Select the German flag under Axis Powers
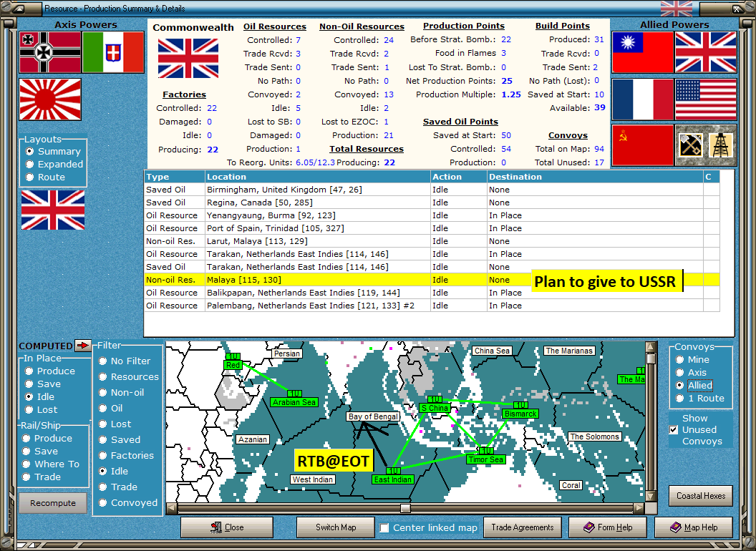The height and width of the screenshot is (551, 756). (x=50, y=52)
